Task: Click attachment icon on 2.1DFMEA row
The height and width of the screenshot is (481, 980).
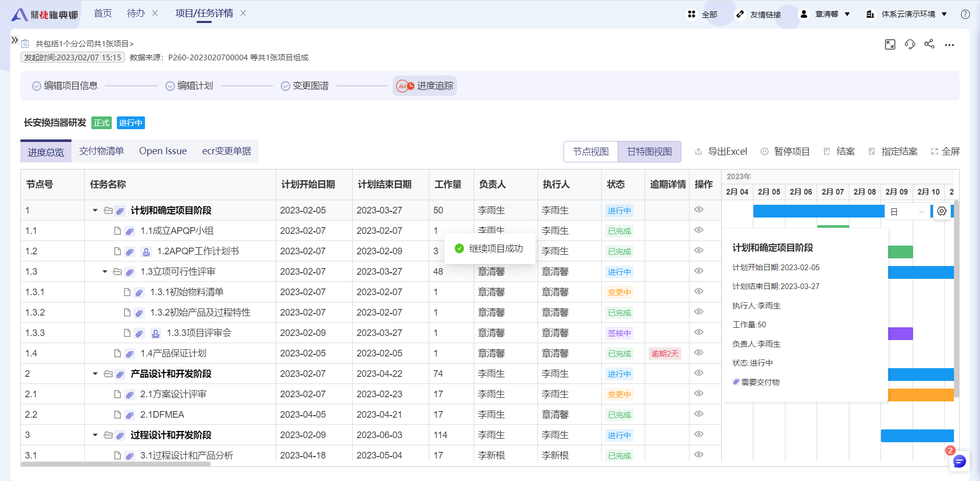Action: coord(130,415)
